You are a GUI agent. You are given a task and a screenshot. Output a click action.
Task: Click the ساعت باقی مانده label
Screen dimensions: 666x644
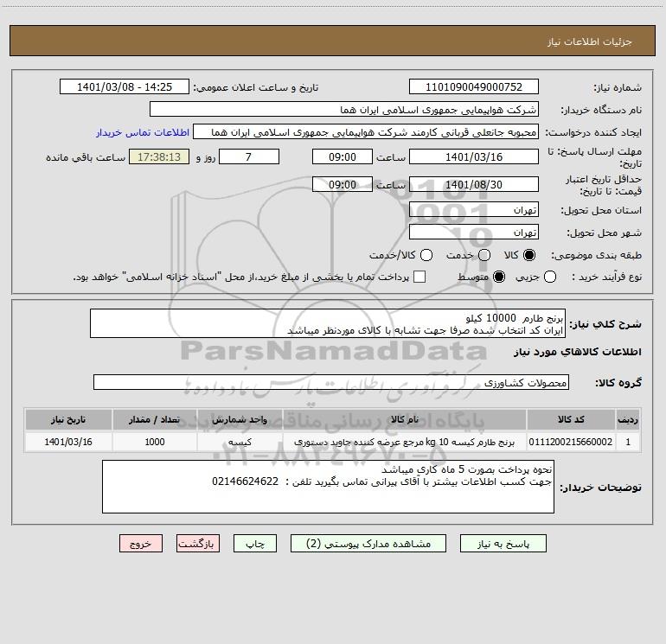86,157
